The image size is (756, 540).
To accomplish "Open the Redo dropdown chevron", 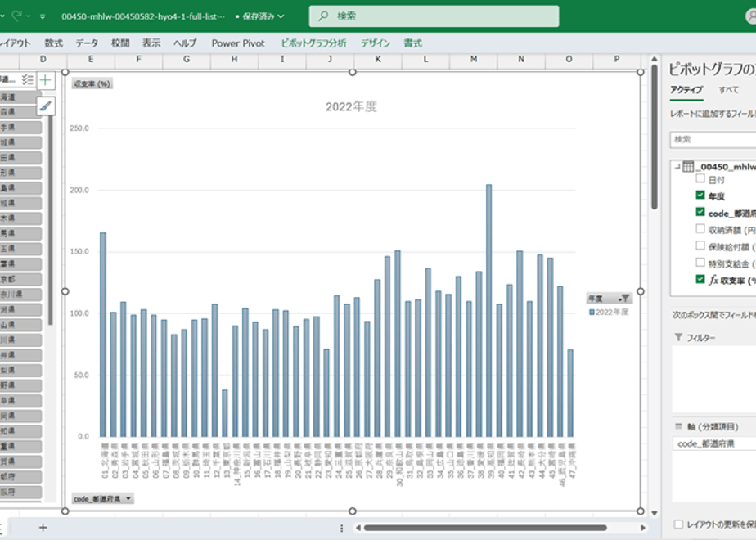I will point(29,16).
